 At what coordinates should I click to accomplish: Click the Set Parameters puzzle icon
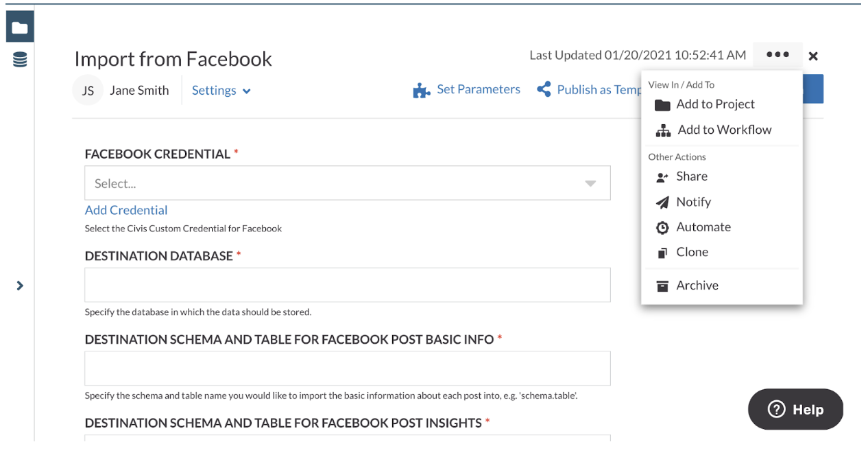(x=421, y=91)
